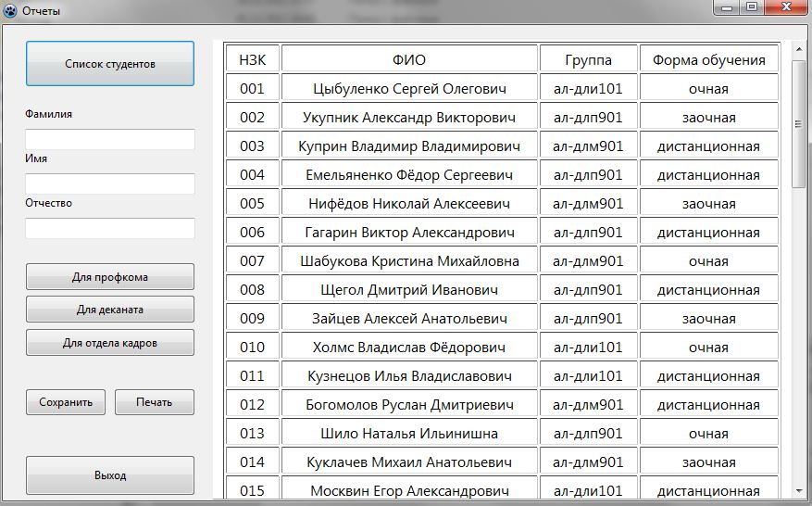Screen dimensions: 812x506
Task: Select Гагарин Виктор Александрович cell
Action: (409, 233)
